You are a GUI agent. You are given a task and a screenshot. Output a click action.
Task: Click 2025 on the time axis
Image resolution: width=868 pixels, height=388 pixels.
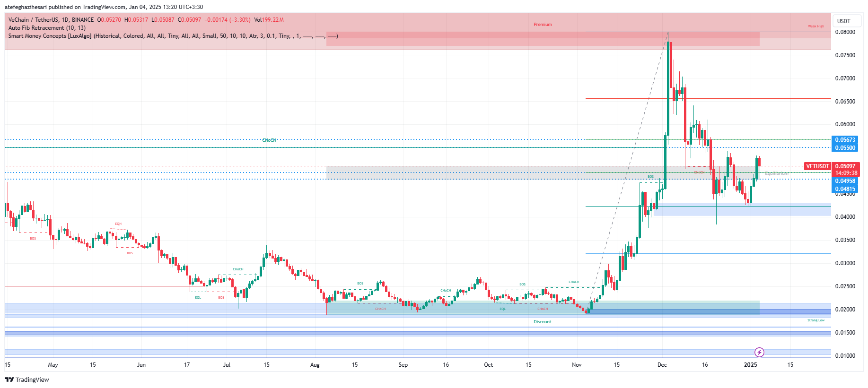pyautogui.click(x=751, y=365)
